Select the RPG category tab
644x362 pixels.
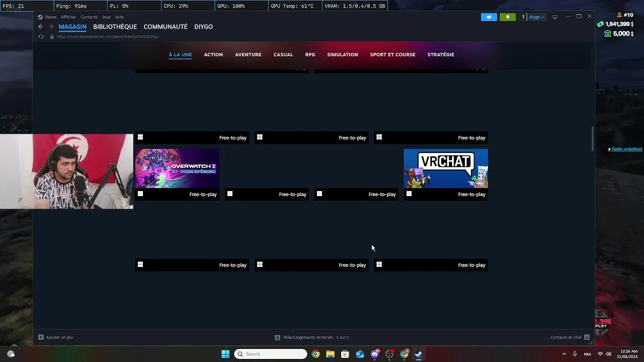click(310, 54)
